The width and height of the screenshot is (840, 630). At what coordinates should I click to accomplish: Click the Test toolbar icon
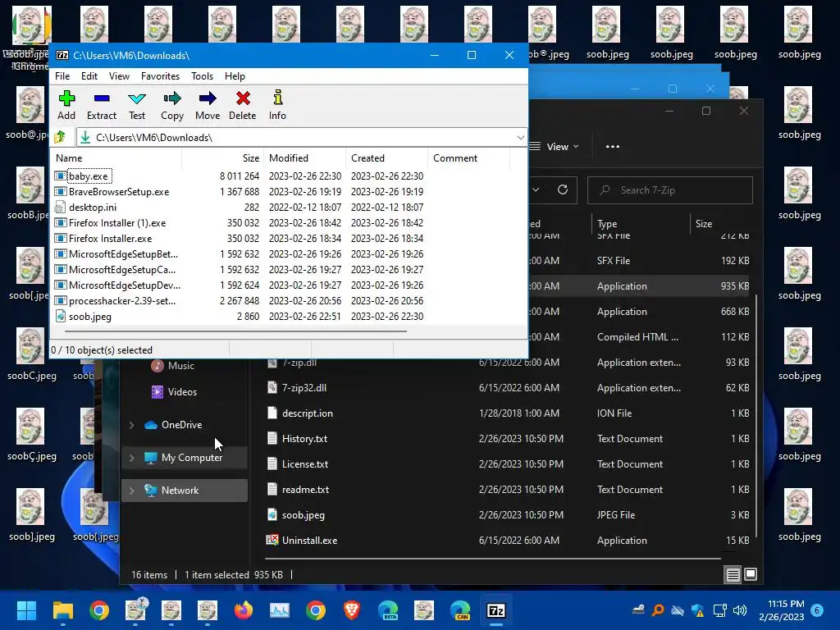[137, 106]
